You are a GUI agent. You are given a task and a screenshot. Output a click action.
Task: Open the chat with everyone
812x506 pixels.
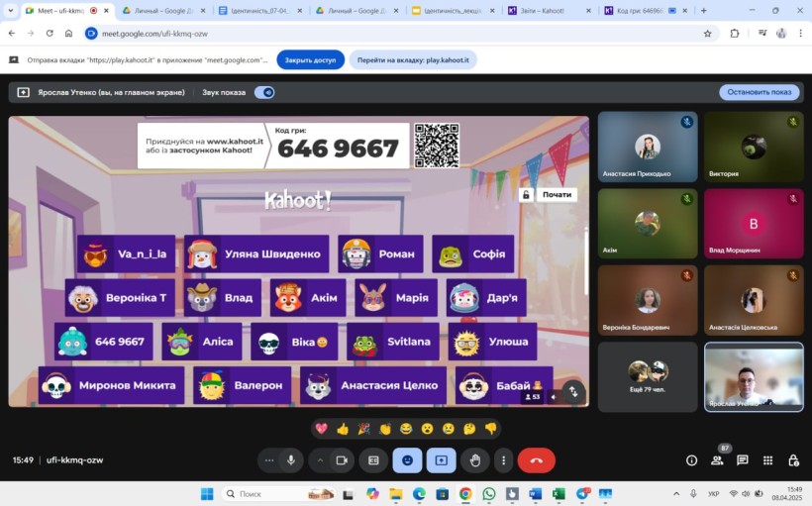click(743, 459)
